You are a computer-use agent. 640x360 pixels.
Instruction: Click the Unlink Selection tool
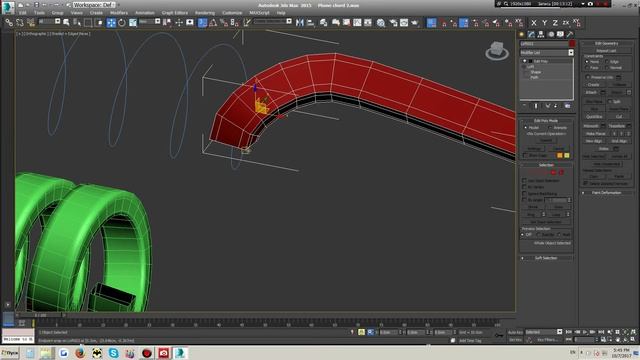click(20, 23)
